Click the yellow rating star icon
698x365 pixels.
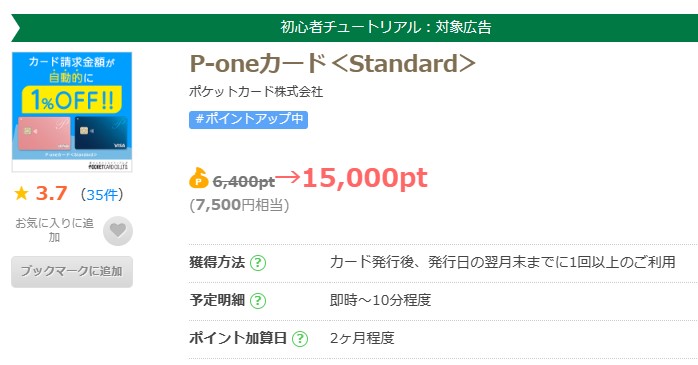click(21, 194)
